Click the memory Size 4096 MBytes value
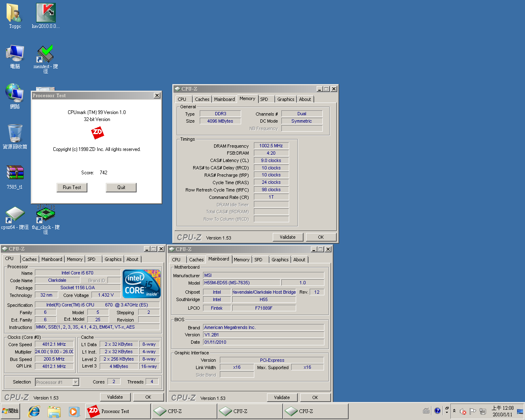 pos(220,121)
